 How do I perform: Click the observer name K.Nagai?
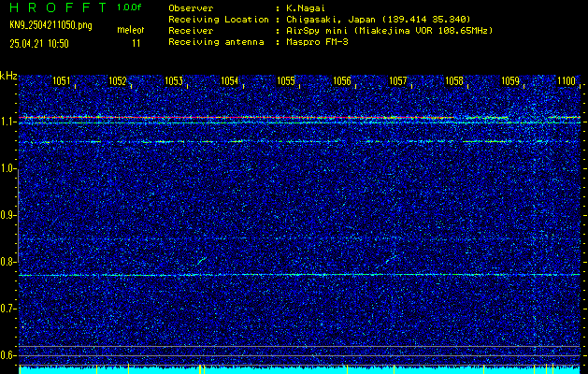[306, 7]
